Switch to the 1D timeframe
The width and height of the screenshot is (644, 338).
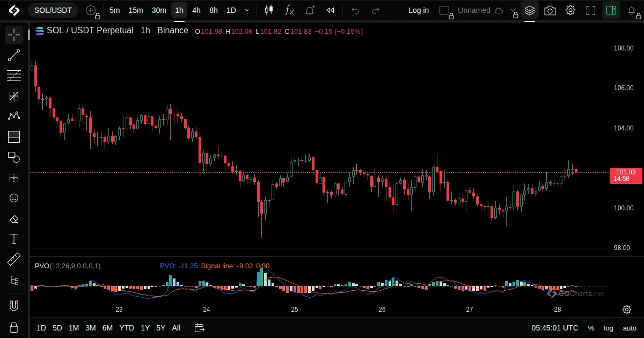(231, 10)
